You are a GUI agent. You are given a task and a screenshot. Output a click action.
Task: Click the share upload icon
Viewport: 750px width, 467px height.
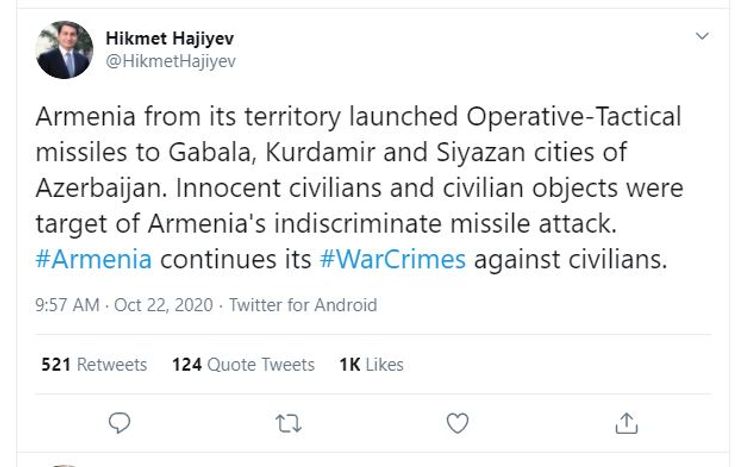click(x=626, y=423)
